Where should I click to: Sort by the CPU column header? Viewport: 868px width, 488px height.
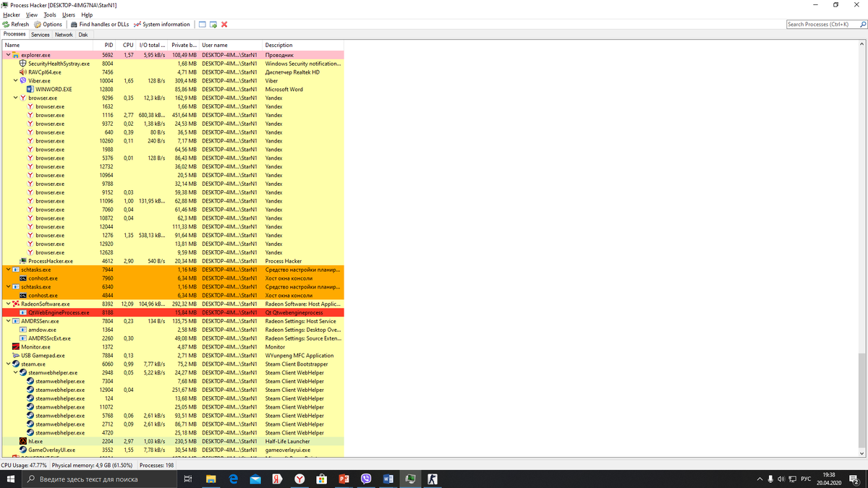pyautogui.click(x=127, y=45)
